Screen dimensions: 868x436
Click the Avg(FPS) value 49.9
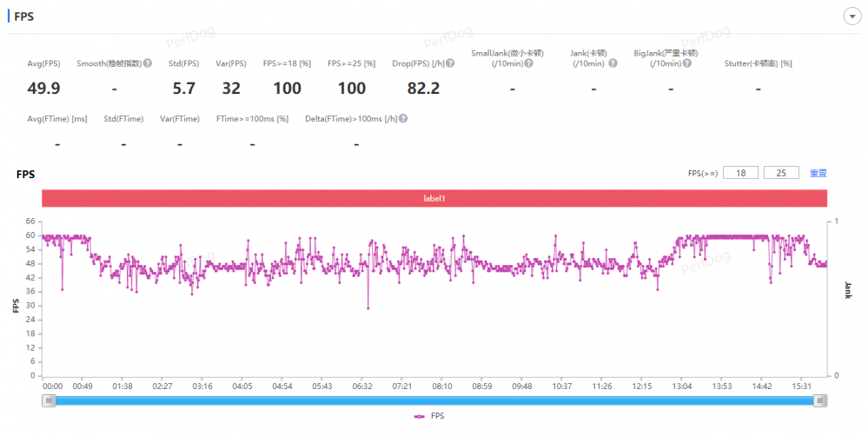point(43,89)
